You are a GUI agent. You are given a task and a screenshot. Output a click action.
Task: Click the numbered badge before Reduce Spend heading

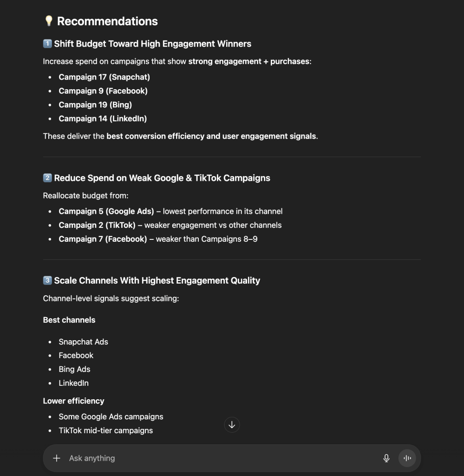tap(46, 178)
